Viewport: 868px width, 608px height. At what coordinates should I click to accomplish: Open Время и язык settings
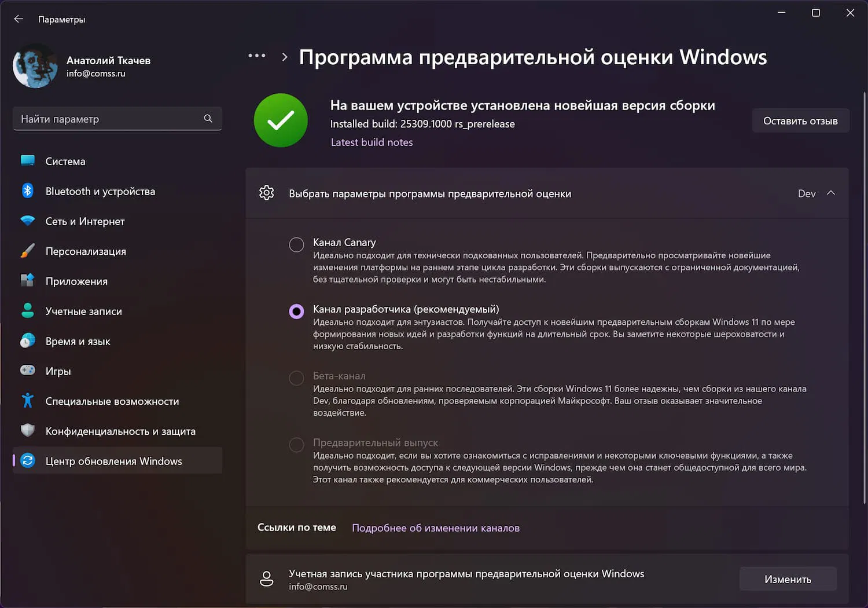coord(117,341)
